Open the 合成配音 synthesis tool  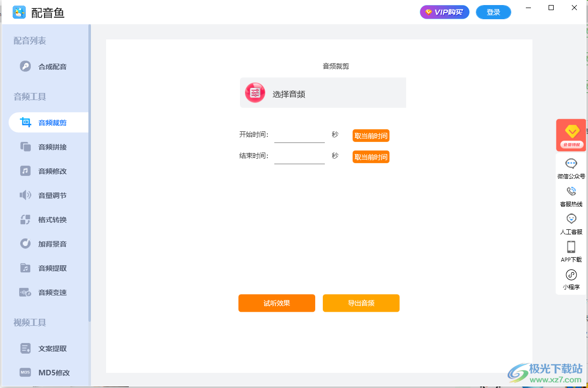[53, 66]
